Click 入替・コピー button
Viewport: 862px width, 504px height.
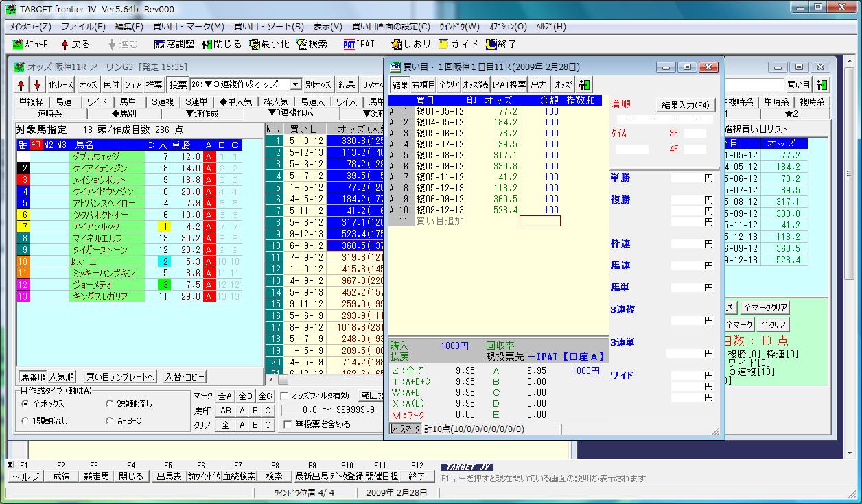(185, 377)
